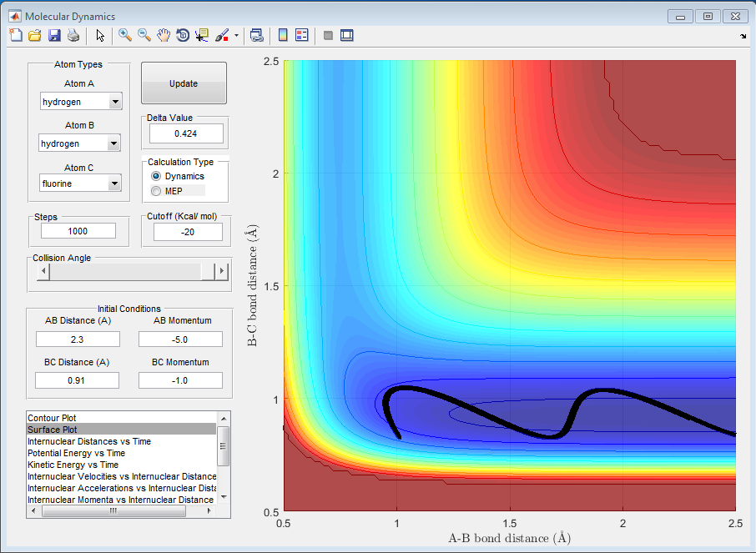Select Kinetic Energy vs Time list entry
Screen dimensions: 756x553
point(73,465)
